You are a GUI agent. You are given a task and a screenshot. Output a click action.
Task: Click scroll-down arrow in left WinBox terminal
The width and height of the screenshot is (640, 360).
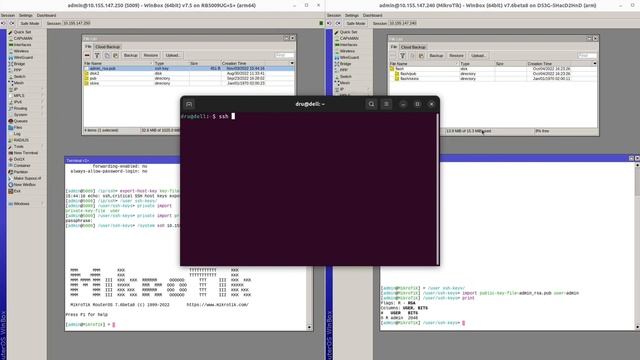click(309, 327)
